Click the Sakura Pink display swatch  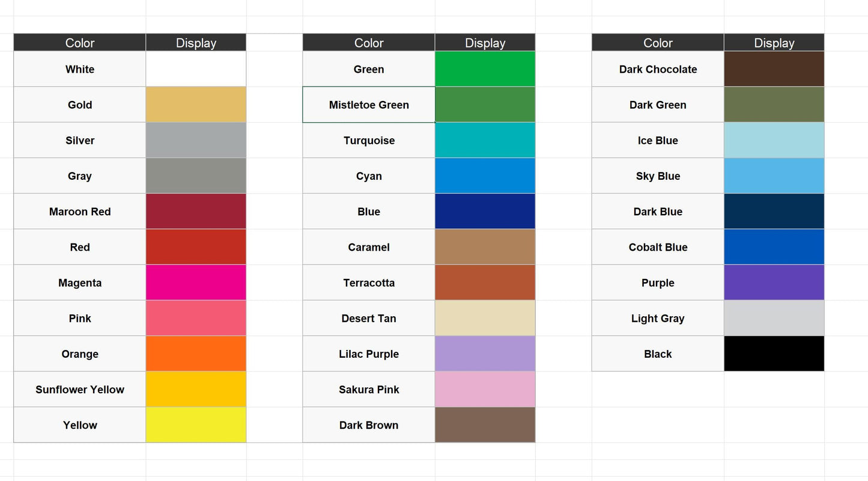tap(485, 389)
